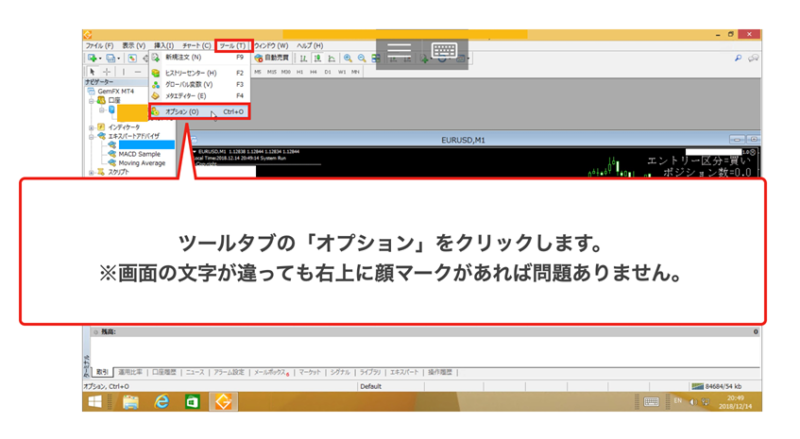Image resolution: width=800 pixels, height=439 pixels.
Task: Open the profiles toolbar icon
Action: 110,58
